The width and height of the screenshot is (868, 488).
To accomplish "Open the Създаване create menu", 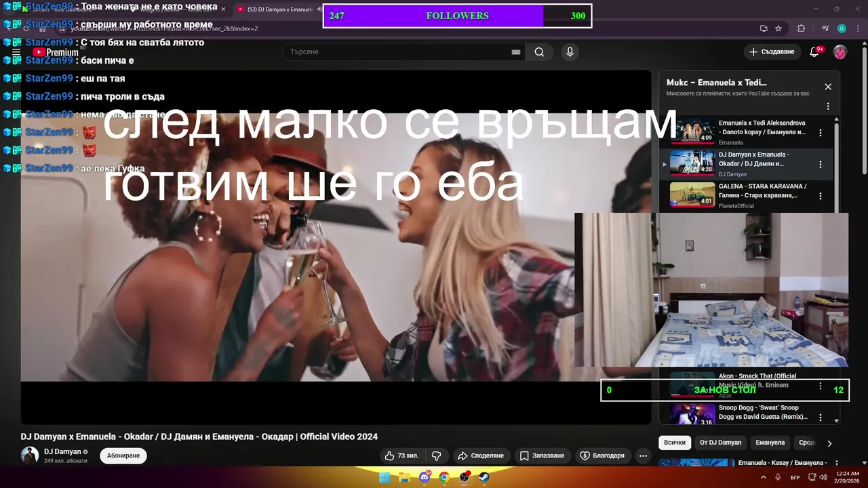I will click(772, 52).
